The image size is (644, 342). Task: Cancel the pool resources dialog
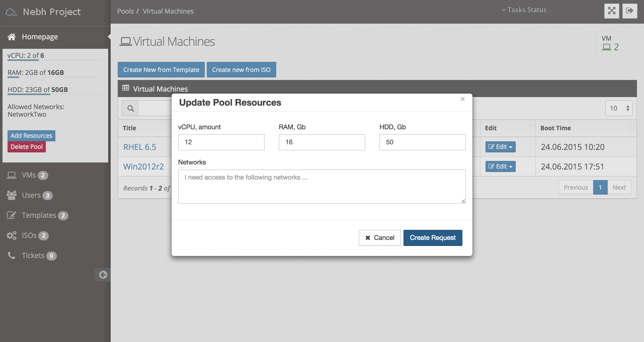point(379,238)
